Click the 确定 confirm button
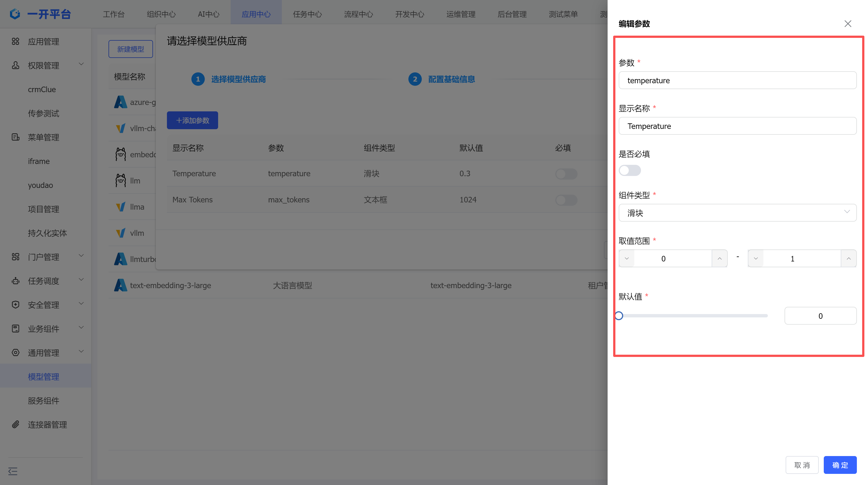Image resolution: width=868 pixels, height=485 pixels. click(840, 465)
